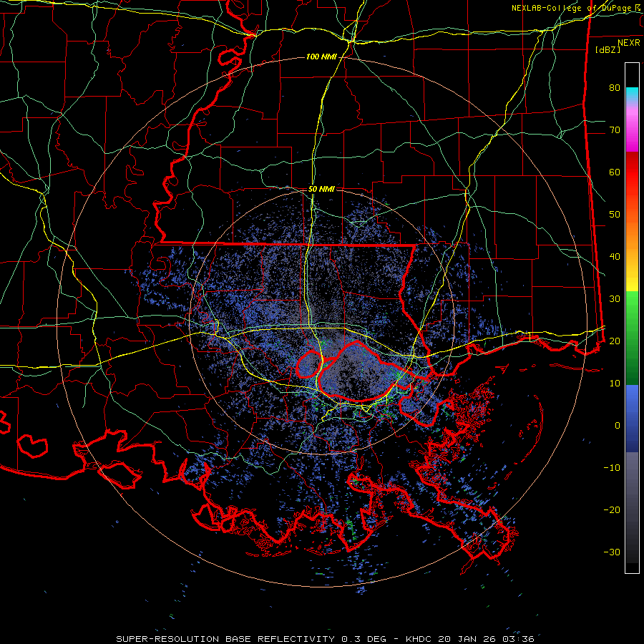
Task: Click the 10 value on the dBZ scale
Action: click(615, 384)
